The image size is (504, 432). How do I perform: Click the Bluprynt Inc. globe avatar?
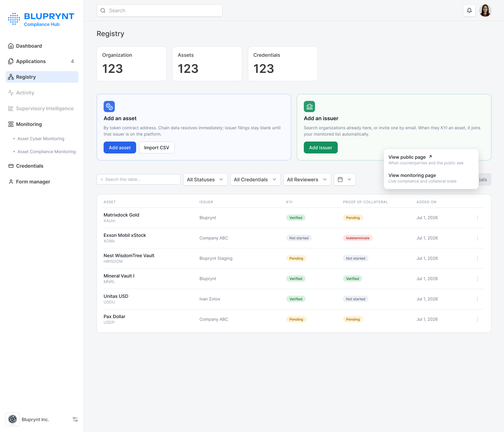[x=13, y=419]
